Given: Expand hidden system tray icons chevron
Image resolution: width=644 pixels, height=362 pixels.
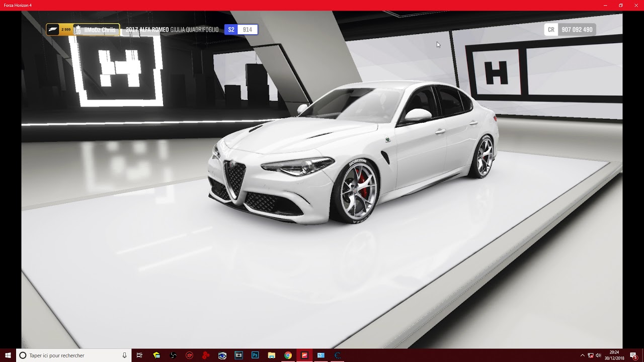Looking at the screenshot, I should [x=583, y=355].
